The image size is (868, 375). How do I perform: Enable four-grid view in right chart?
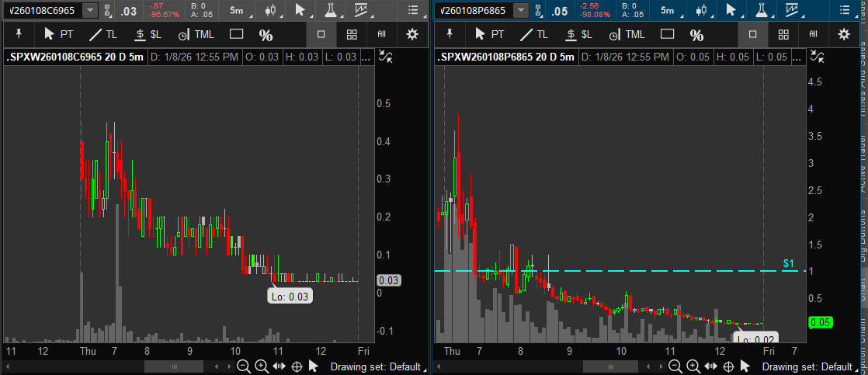783,35
